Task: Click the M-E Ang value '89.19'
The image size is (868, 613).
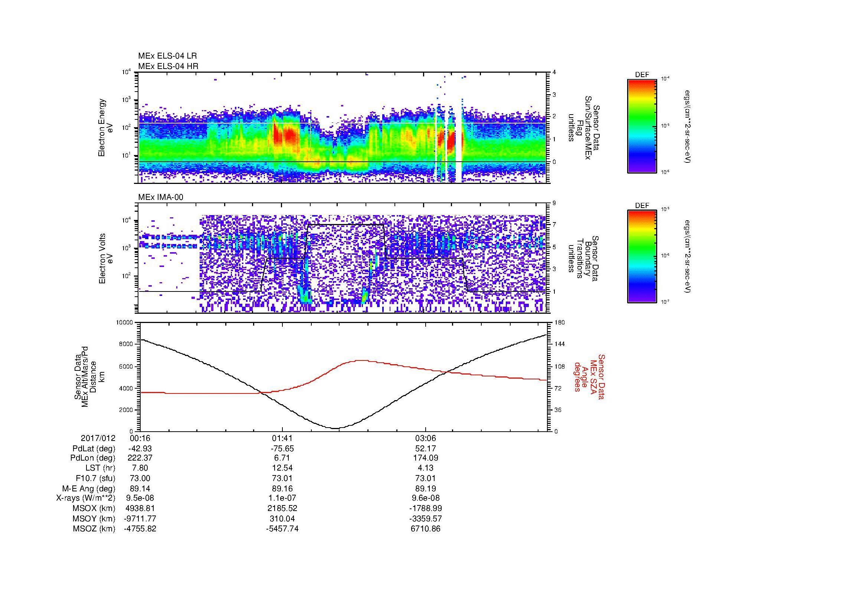Action: click(x=426, y=488)
